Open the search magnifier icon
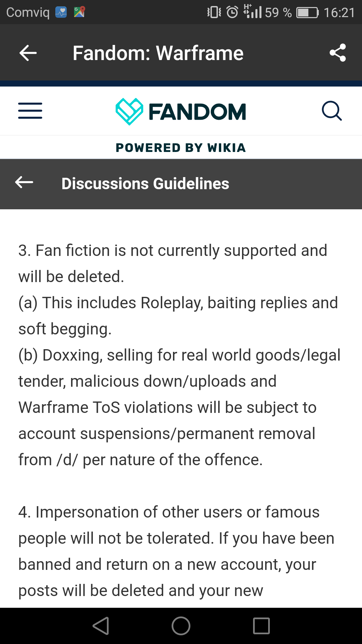 coord(332,111)
